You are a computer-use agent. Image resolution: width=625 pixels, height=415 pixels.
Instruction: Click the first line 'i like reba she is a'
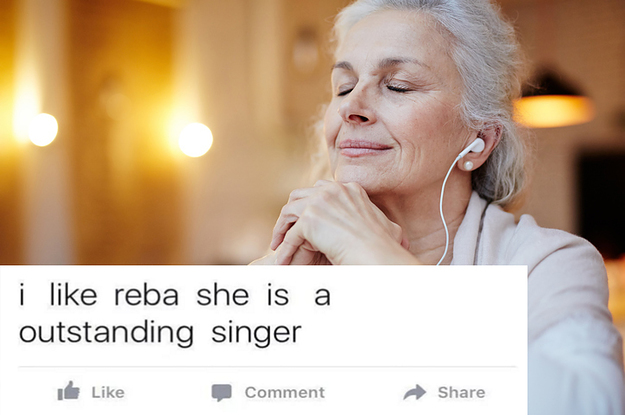[175, 295]
